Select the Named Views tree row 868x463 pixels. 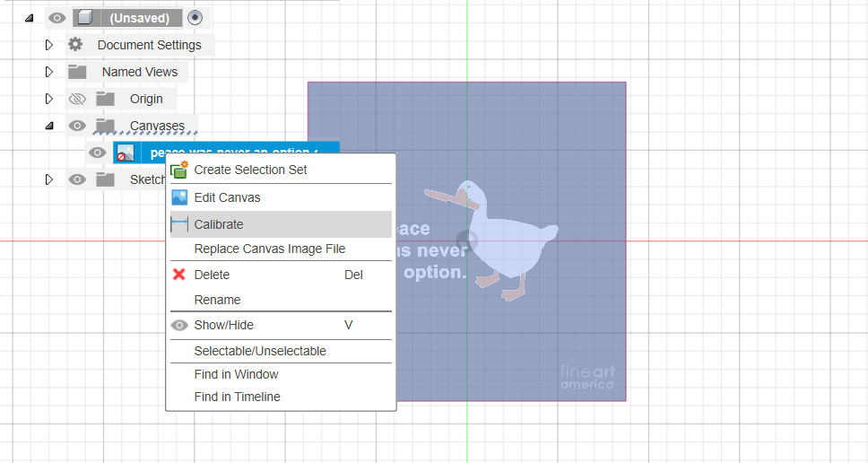(x=126, y=72)
